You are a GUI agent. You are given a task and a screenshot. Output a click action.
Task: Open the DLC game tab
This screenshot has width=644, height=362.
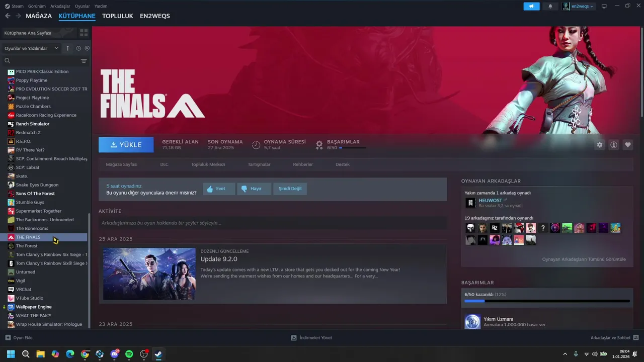[x=165, y=164]
